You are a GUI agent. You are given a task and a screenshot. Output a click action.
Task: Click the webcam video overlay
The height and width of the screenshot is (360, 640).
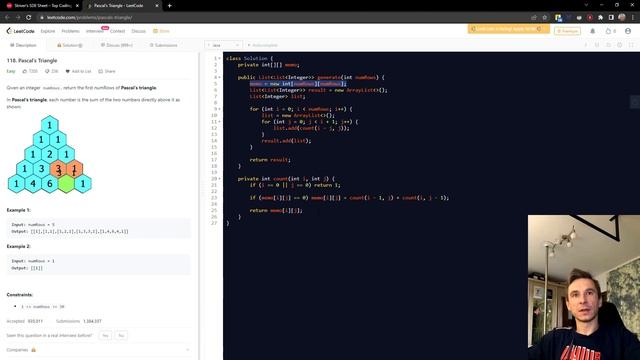[x=584, y=287]
